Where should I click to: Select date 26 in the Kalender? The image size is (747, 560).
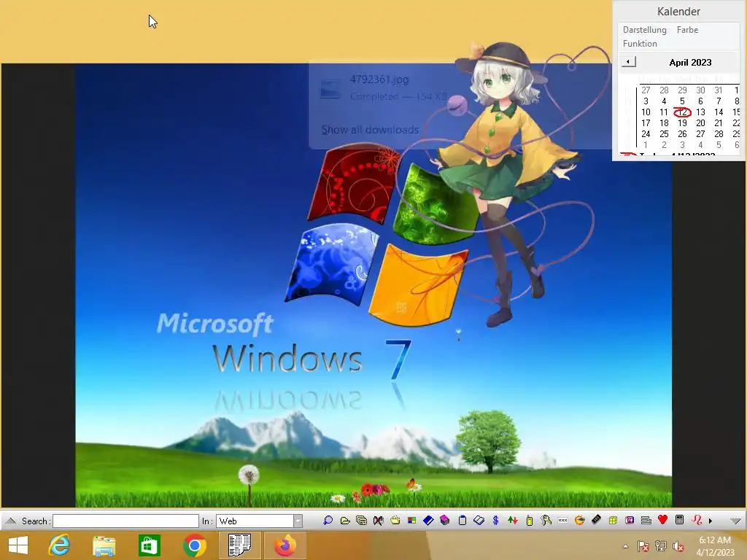pos(682,134)
